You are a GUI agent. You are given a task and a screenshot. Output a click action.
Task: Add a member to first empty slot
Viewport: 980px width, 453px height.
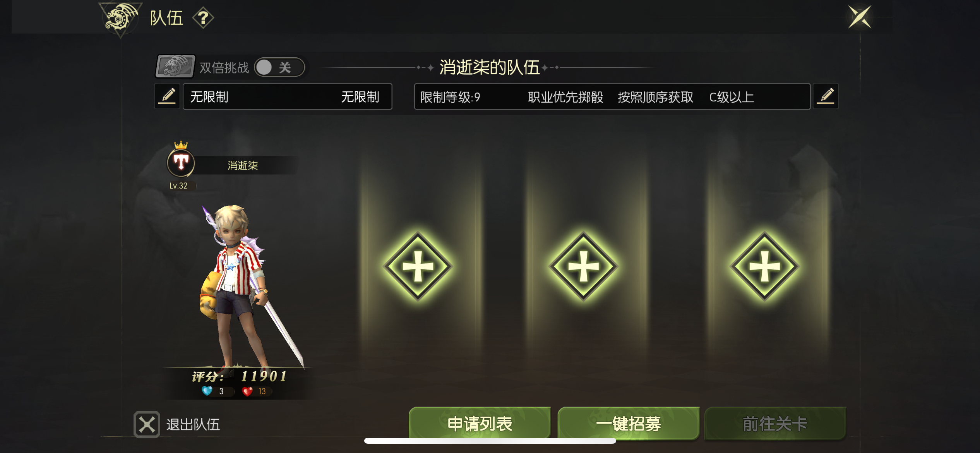[x=418, y=266]
